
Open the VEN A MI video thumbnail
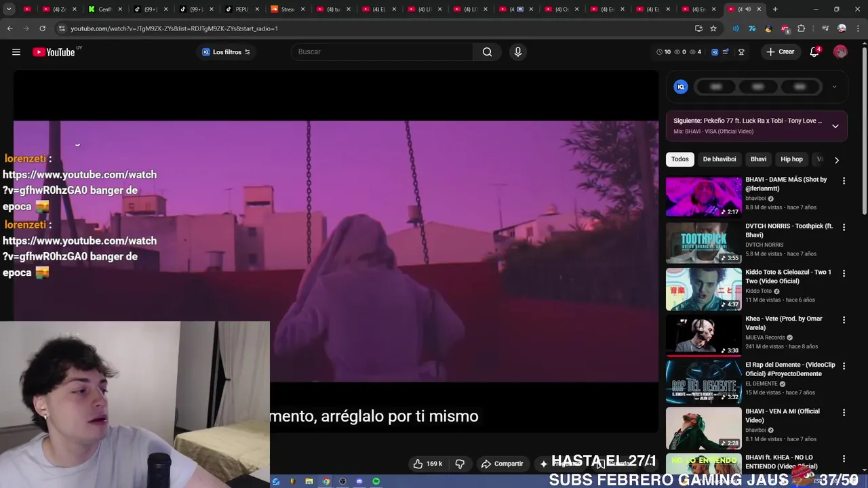coord(704,428)
